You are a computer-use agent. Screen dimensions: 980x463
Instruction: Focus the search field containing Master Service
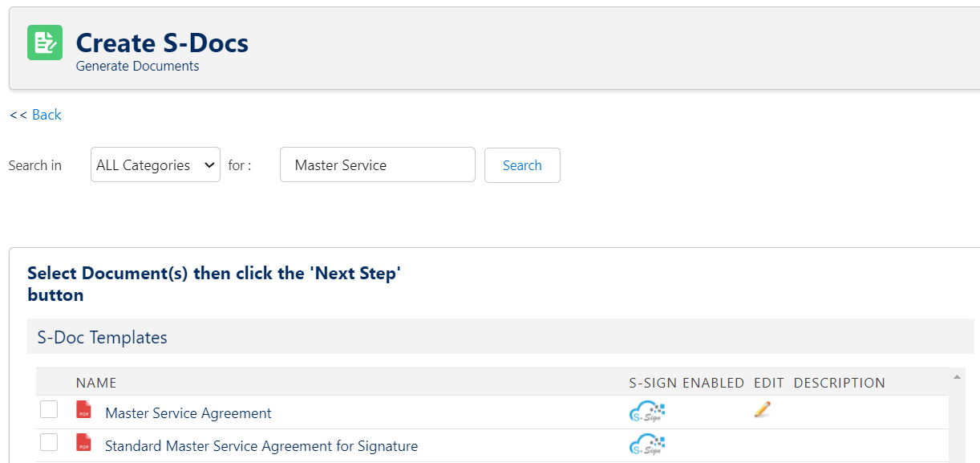378,164
